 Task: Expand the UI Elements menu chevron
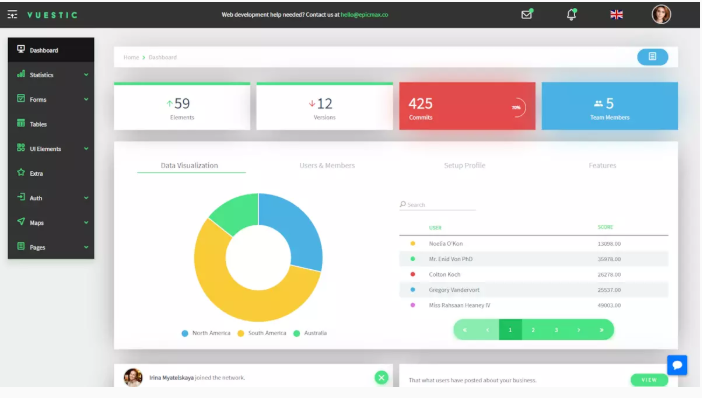pos(86,149)
